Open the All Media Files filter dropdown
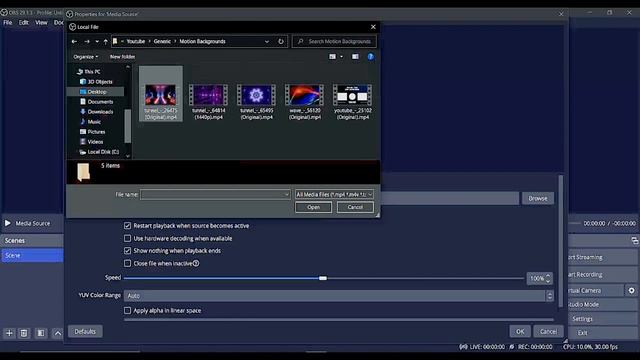Viewport: 640px width, 360px height. tap(334, 194)
